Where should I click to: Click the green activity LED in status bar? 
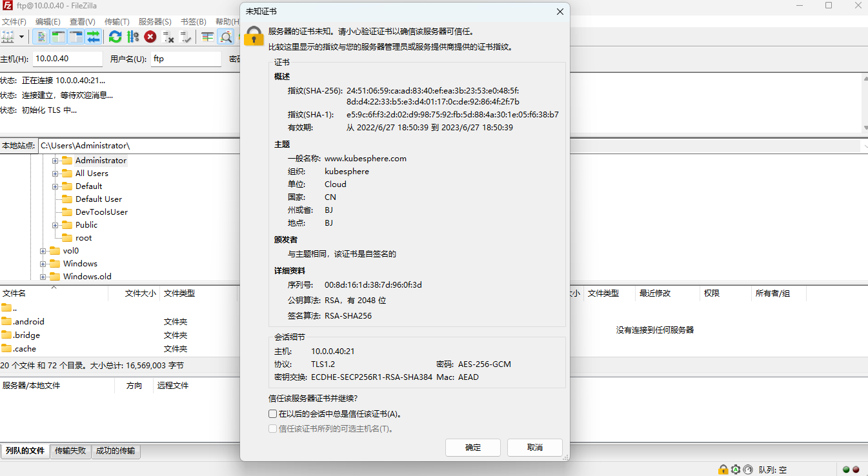(846, 470)
